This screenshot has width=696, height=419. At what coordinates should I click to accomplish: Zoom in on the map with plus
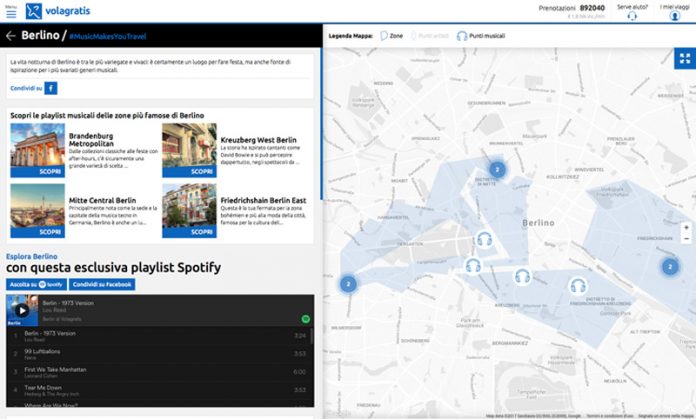pyautogui.click(x=686, y=228)
